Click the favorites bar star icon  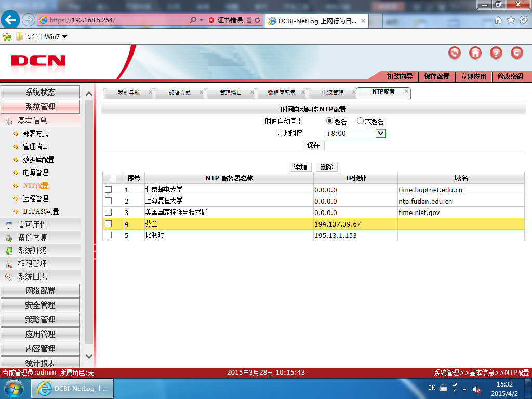tap(7, 37)
